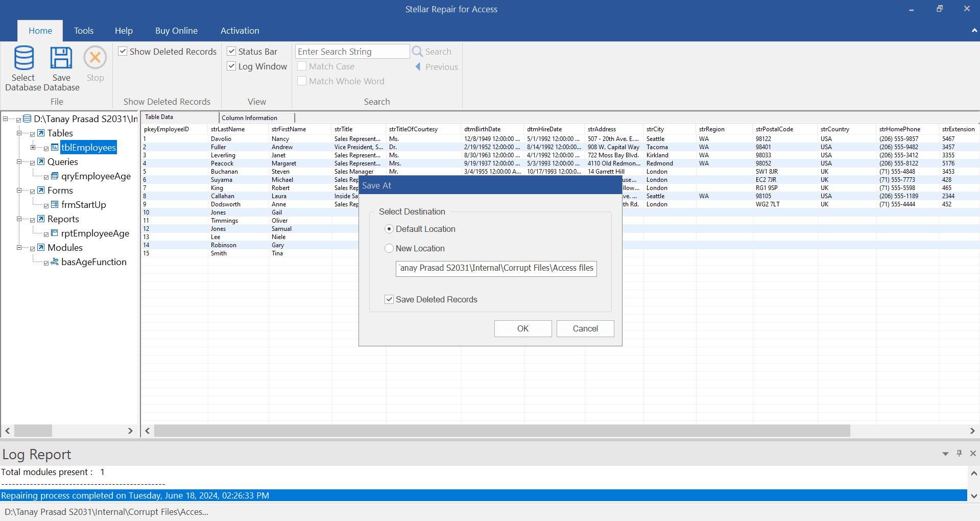The image size is (980, 521).
Task: Collapse the Tables tree node
Action: [19, 133]
